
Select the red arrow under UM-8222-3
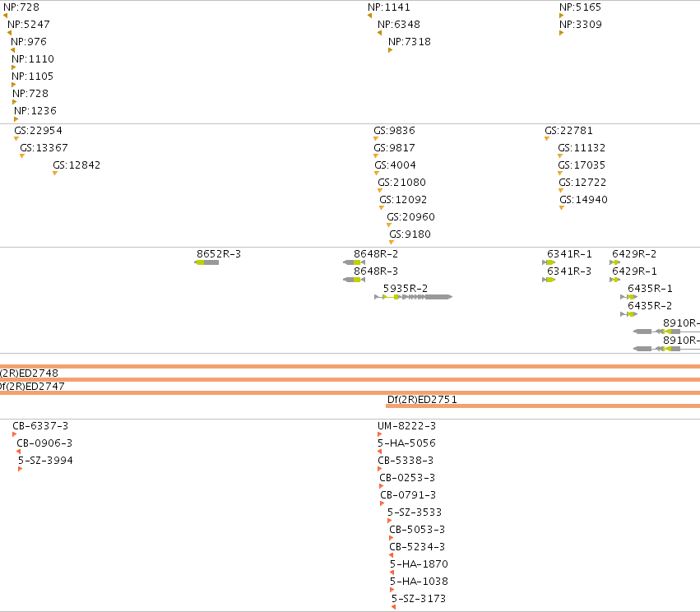point(379,434)
